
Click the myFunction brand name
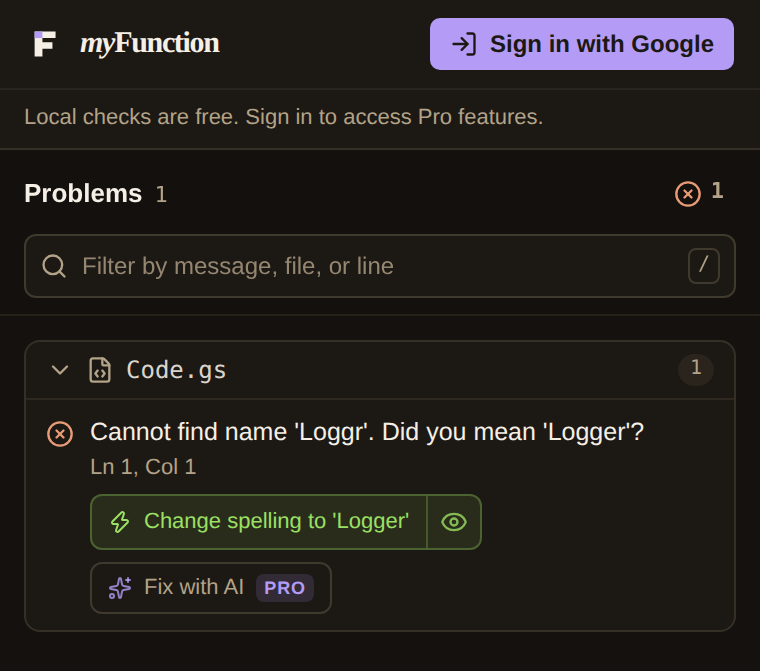[x=150, y=43]
